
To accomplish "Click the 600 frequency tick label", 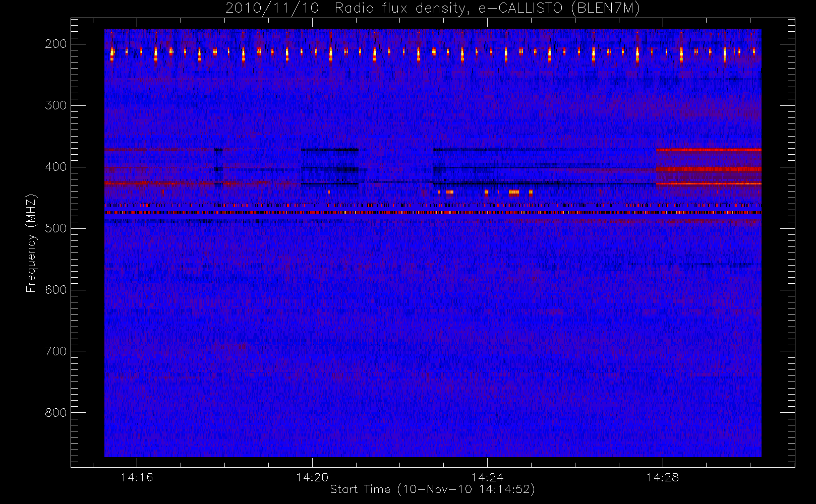I will 56,290.
